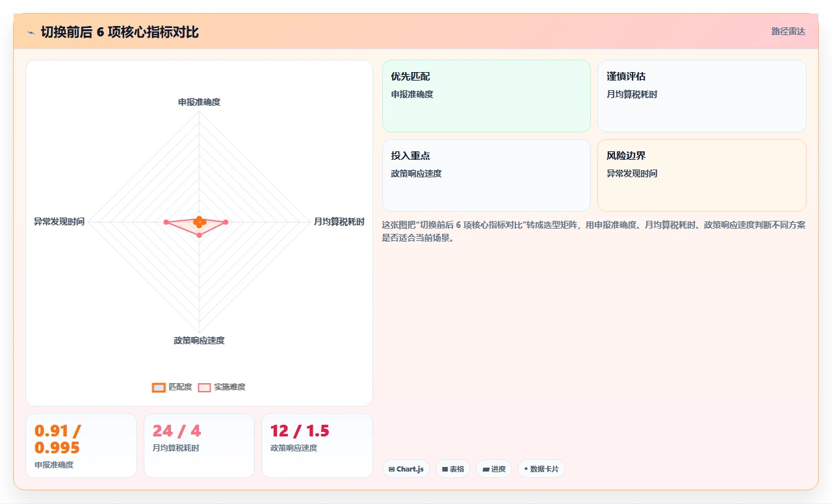The image size is (832, 504).
Task: Click the 月均算税耗时 radar axis label
Action: tap(339, 221)
